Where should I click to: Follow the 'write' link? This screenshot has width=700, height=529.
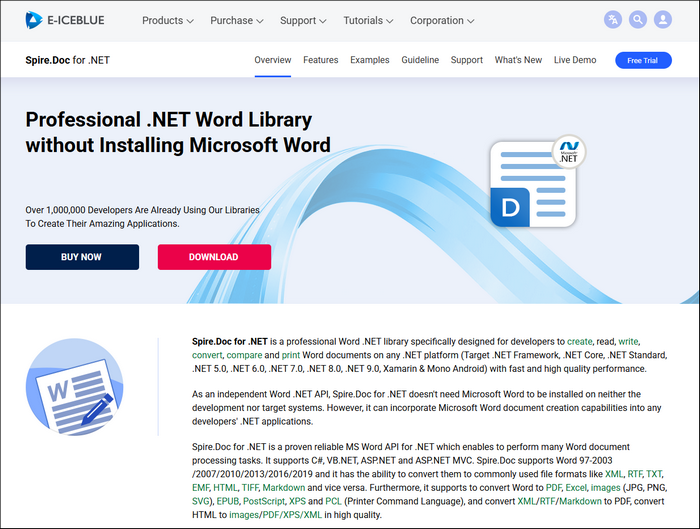point(628,342)
